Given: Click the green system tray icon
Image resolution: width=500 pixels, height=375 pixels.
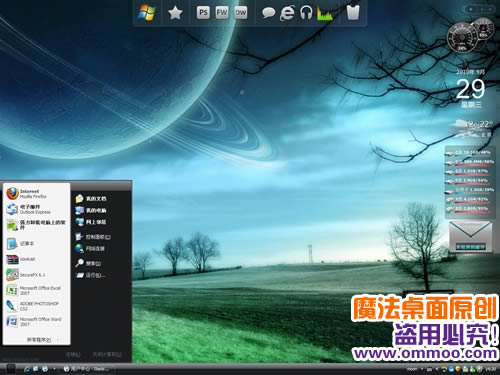Looking at the screenshot, I should pyautogui.click(x=472, y=369).
